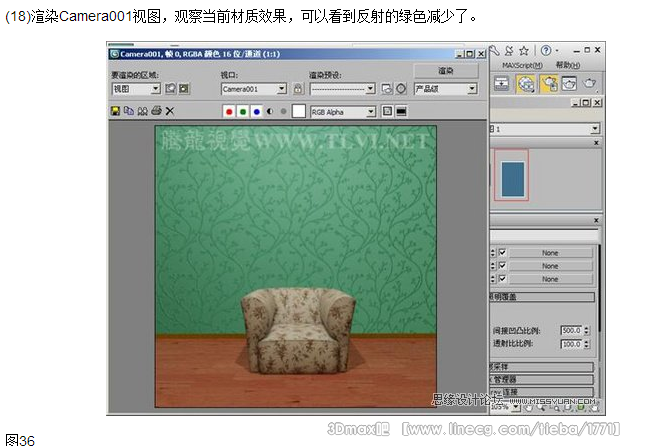Open the help question mark icon
Viewport: 649px width, 446px height.
click(547, 49)
